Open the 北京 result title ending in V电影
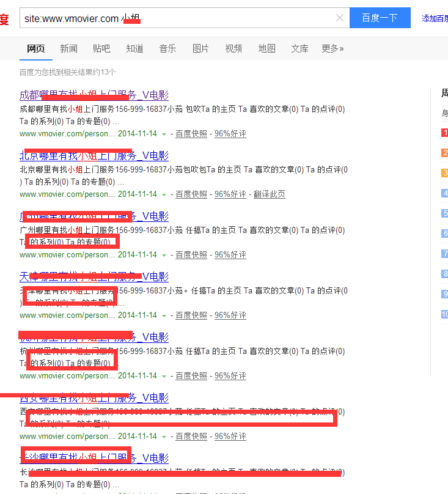This screenshot has height=494, width=448. [94, 156]
